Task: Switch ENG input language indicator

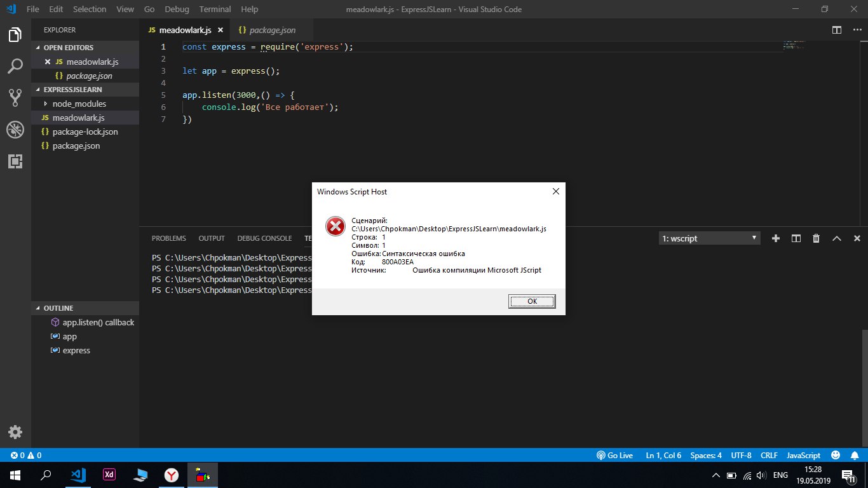Action: (x=780, y=475)
